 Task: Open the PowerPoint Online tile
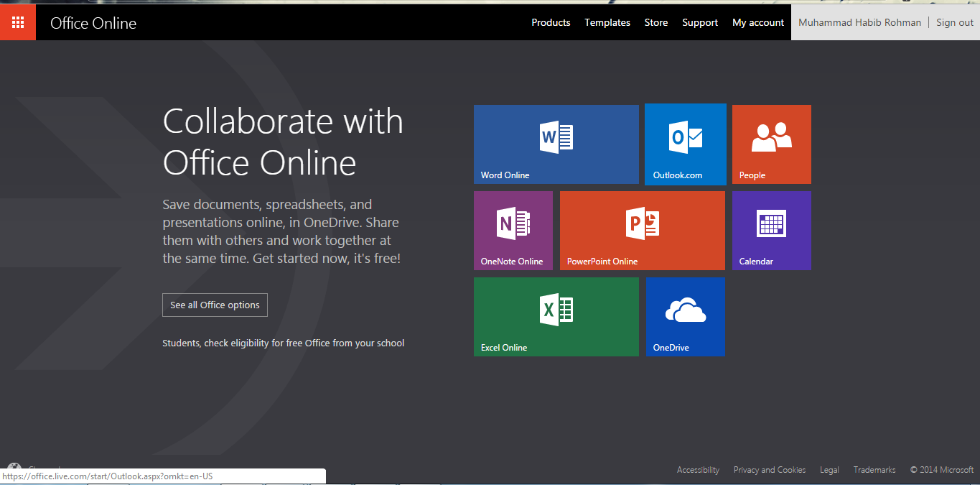click(643, 231)
